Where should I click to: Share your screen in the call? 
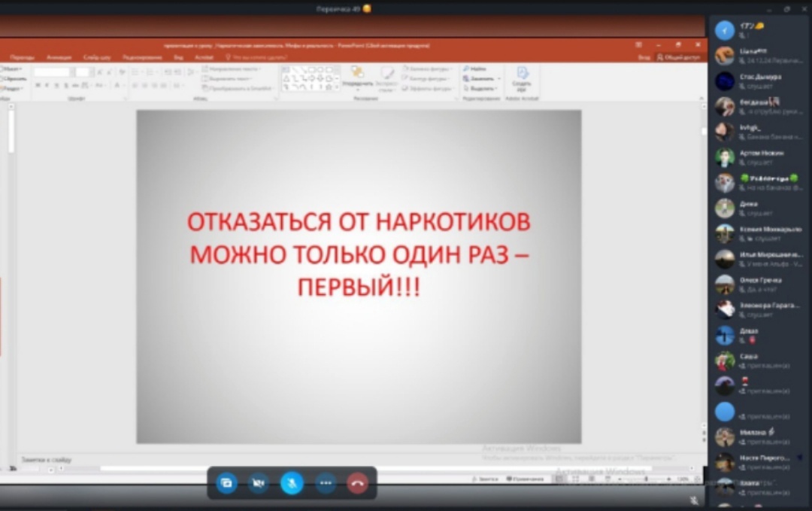[x=226, y=483]
